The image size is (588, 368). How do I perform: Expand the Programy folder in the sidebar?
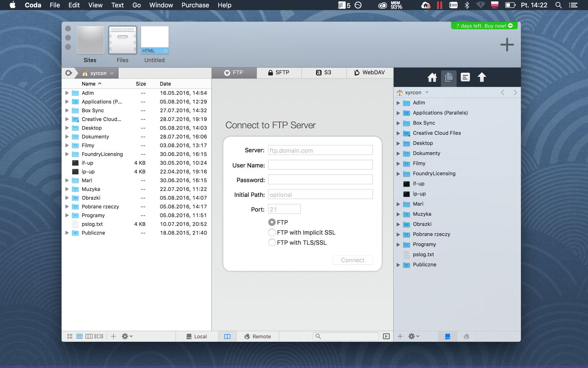pyautogui.click(x=398, y=244)
